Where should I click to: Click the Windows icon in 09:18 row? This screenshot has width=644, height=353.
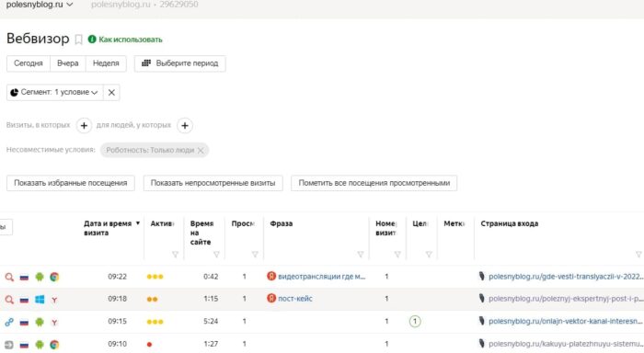tap(40, 300)
